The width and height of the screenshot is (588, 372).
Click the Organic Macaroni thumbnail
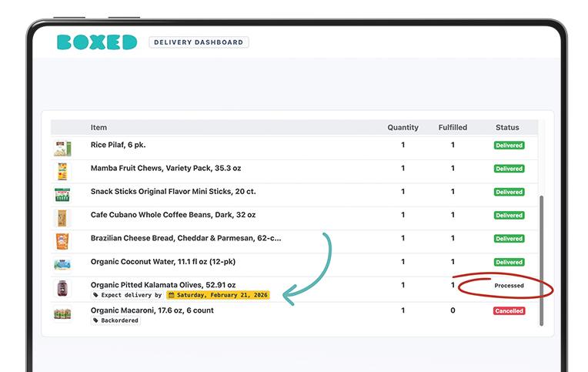(x=62, y=313)
